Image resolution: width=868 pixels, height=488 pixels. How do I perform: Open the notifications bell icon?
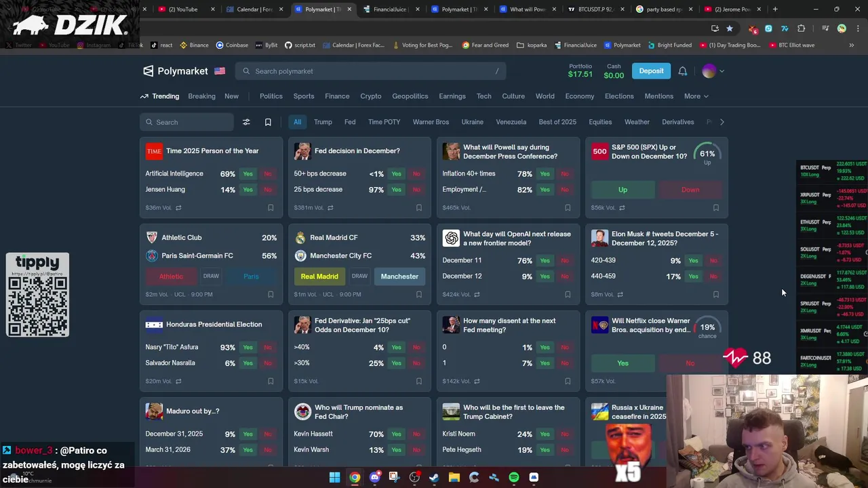tap(683, 71)
